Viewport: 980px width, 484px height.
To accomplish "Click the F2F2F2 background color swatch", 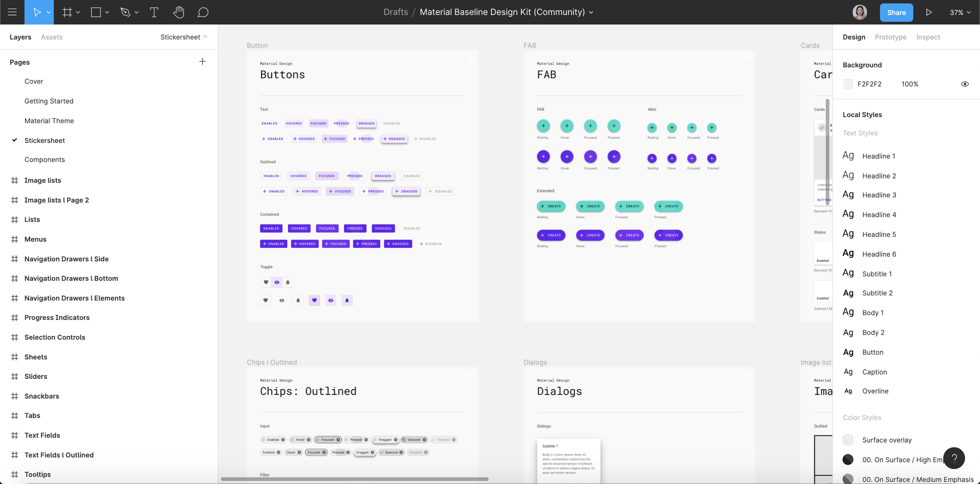I will pyautogui.click(x=848, y=84).
